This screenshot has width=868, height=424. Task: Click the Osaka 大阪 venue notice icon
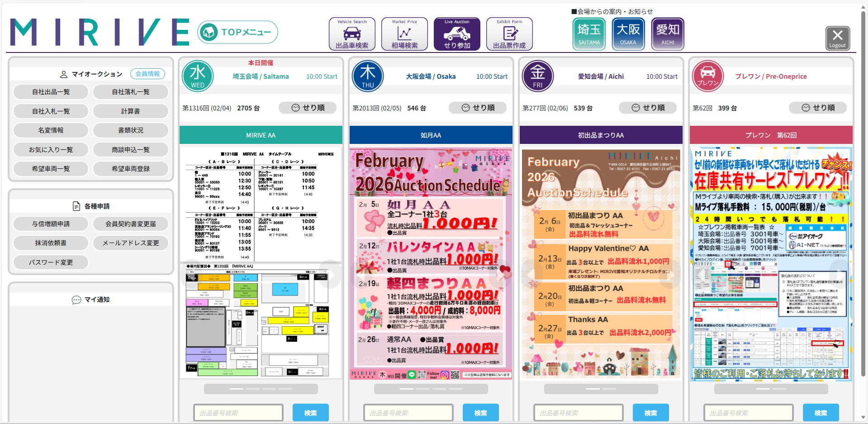tap(628, 34)
